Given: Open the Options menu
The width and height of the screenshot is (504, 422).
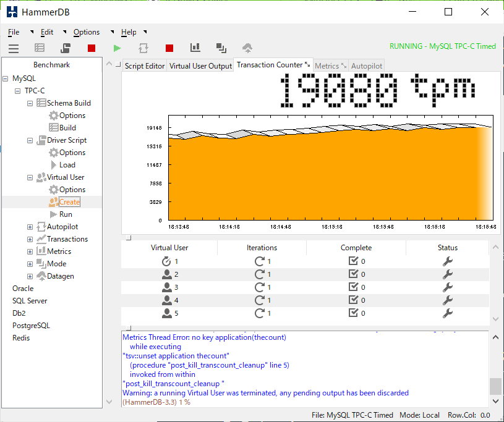Looking at the screenshot, I should 87,32.
